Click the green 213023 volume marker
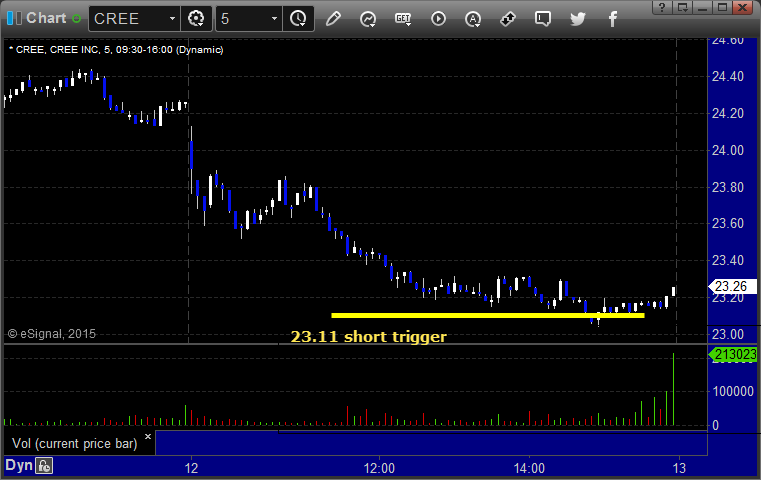Screen dimensions: 761x480 tap(733, 355)
